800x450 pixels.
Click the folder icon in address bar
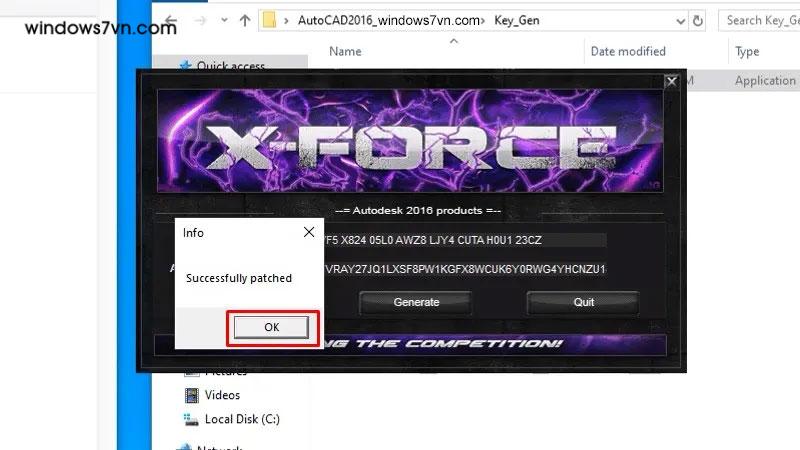click(269, 20)
